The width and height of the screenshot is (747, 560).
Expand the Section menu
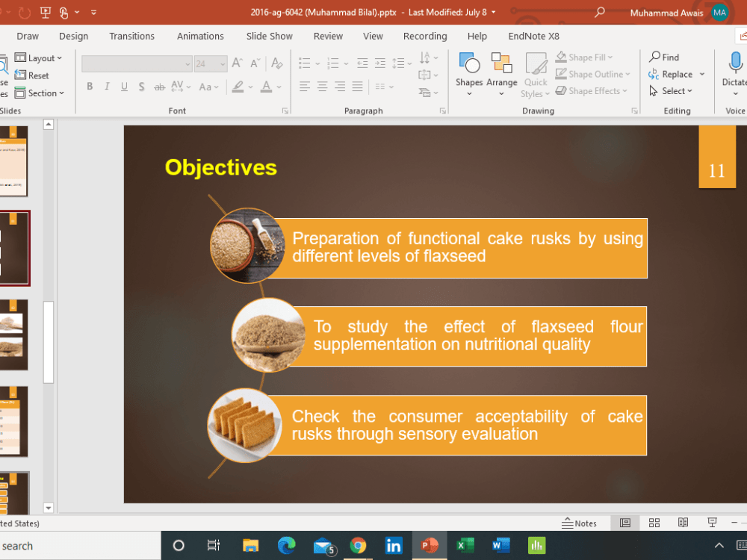[x=39, y=93]
